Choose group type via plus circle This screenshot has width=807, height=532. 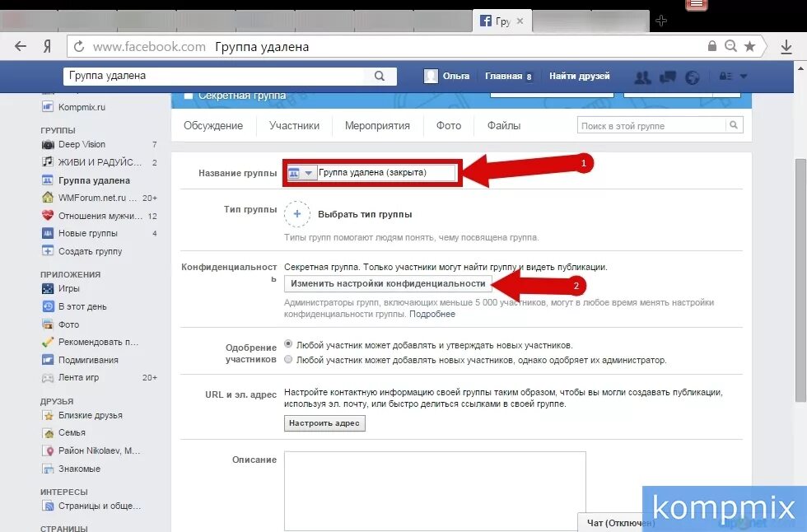(x=297, y=214)
